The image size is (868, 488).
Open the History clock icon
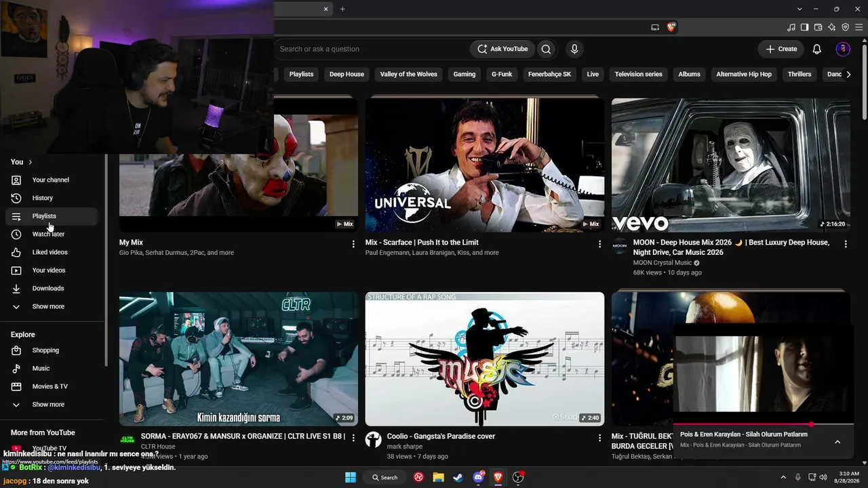click(x=16, y=198)
